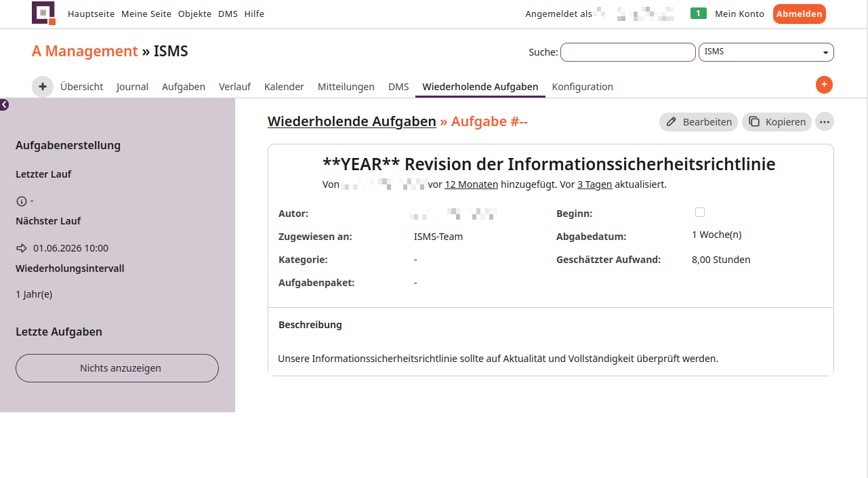Click the task title containing **YEAR** Revision
This screenshot has height=478, width=868.
point(549,164)
